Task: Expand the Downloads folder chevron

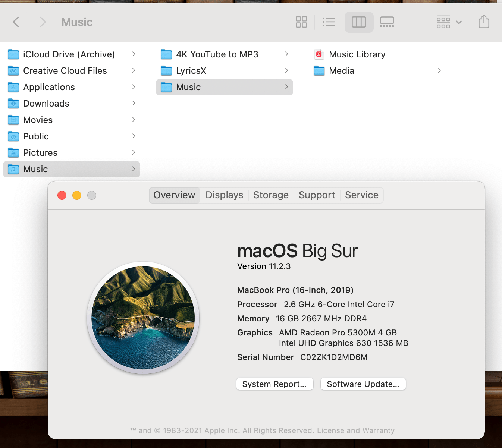Action: [x=134, y=103]
